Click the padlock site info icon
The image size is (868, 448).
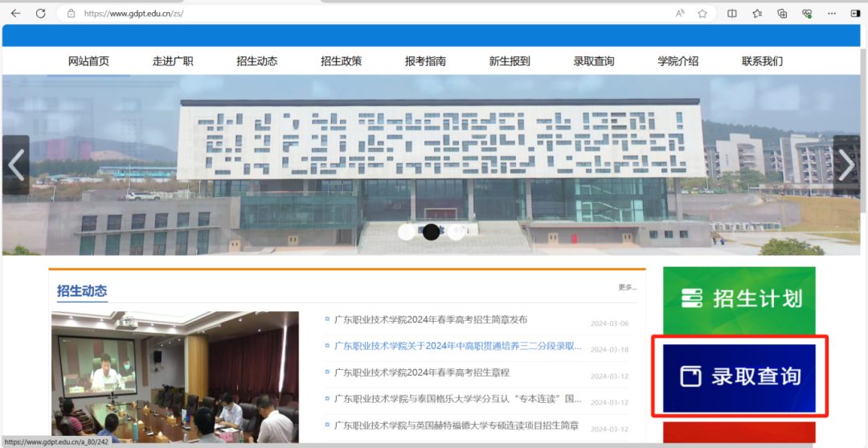71,14
